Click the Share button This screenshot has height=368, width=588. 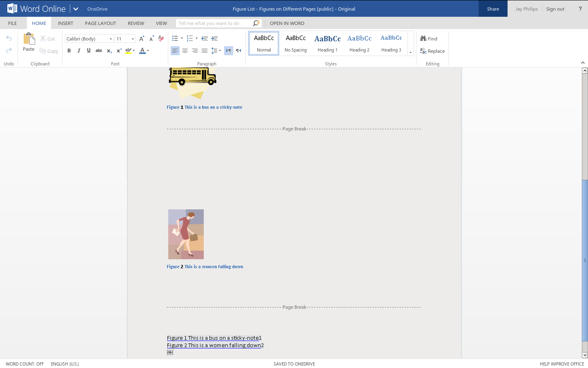(493, 9)
